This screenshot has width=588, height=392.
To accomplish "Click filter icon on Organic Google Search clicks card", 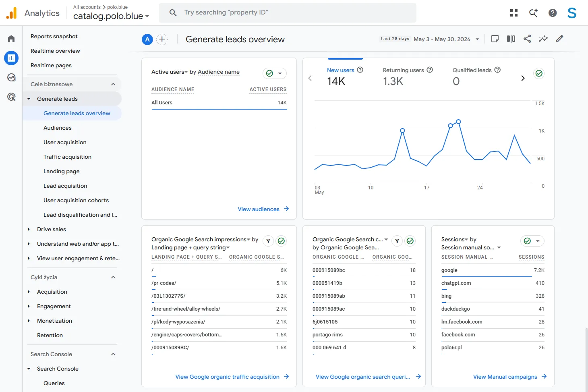I will point(397,241).
